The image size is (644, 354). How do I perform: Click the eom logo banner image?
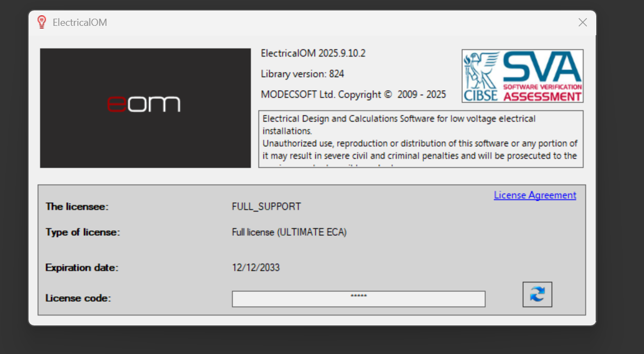[145, 108]
